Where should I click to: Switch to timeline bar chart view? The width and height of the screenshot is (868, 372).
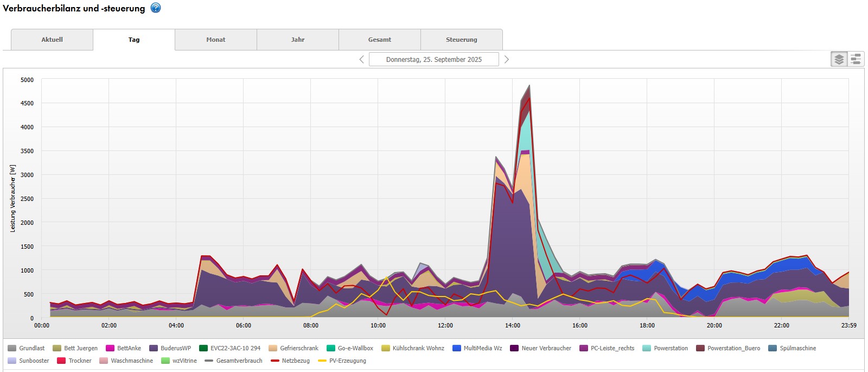[x=856, y=59]
